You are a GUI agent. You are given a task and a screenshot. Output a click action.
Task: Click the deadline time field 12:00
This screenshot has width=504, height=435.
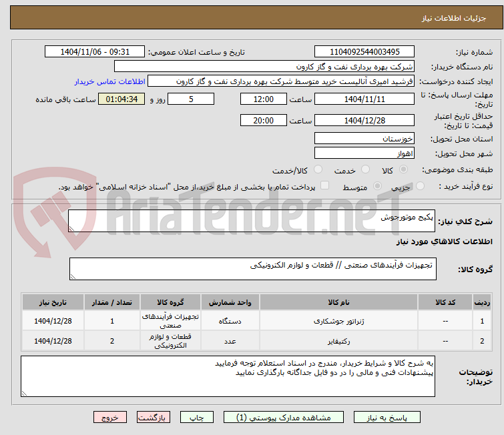click(263, 99)
